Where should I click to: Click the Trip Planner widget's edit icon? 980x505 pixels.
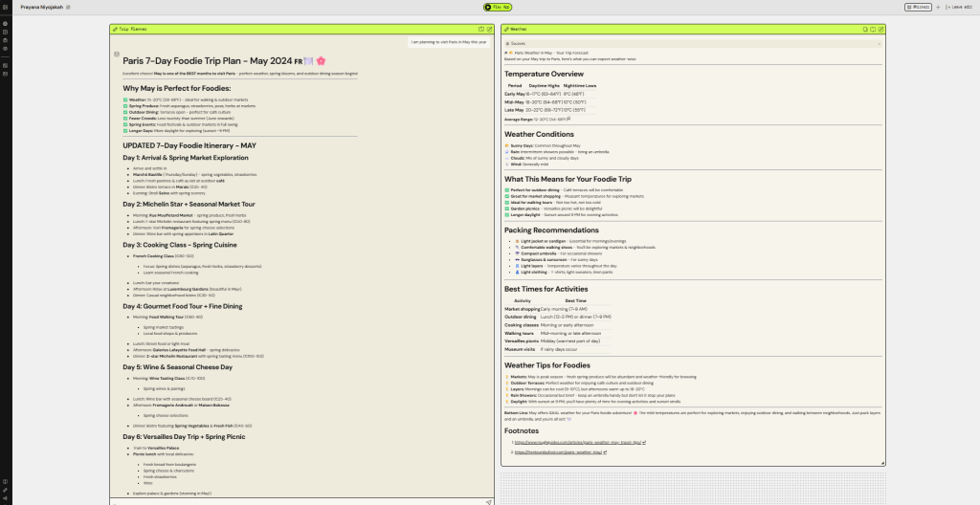click(489, 30)
